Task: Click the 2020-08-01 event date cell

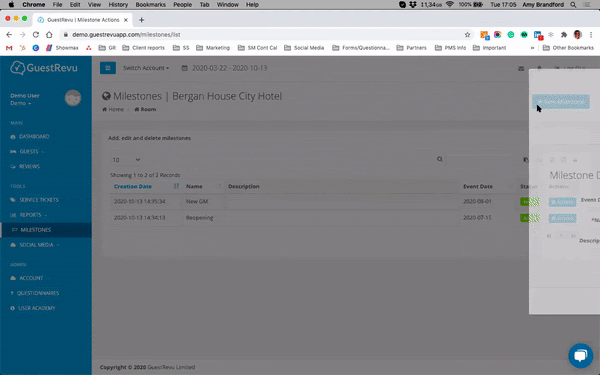Action: tap(477, 201)
